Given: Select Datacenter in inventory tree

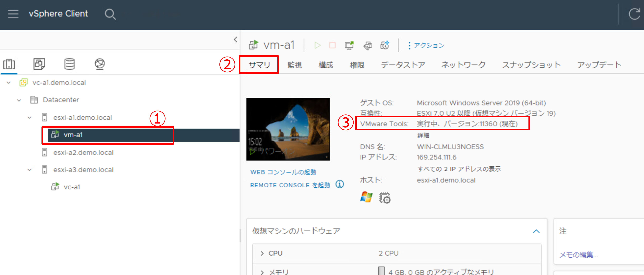Looking at the screenshot, I should 61,100.
